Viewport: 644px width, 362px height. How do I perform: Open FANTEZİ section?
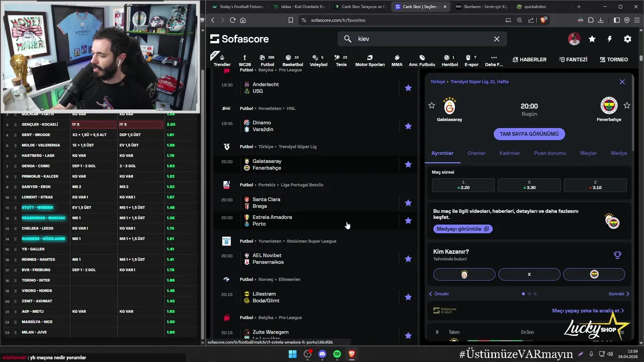pos(573,59)
